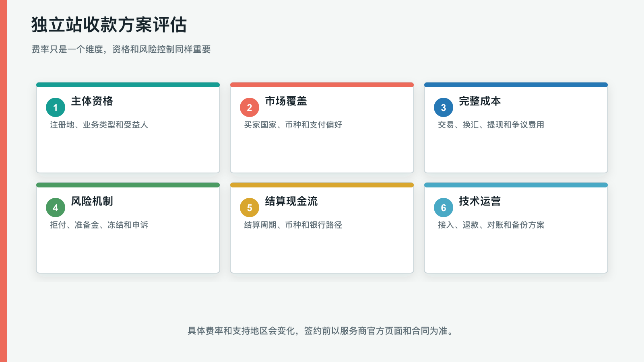
Task: Select the text 接入、退款、对账和备份方案
Action: (491, 225)
